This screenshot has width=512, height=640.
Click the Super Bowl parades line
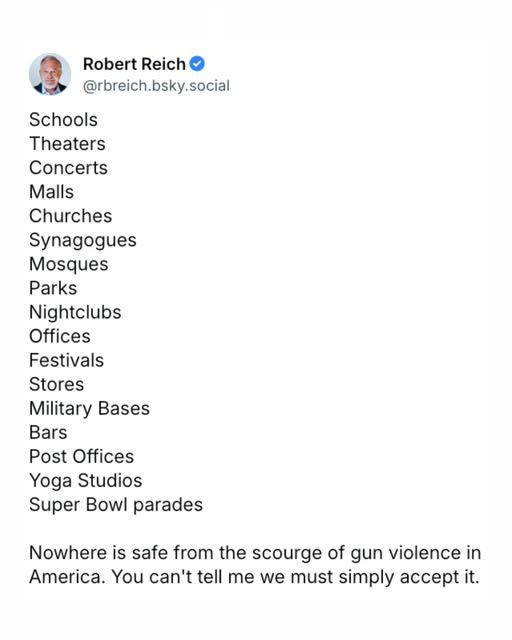[116, 505]
